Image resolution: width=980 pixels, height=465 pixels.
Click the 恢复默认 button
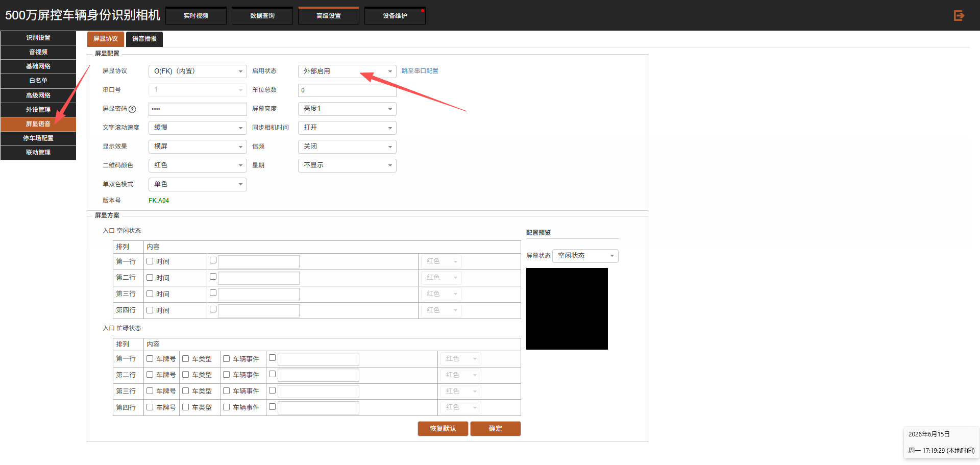point(443,429)
